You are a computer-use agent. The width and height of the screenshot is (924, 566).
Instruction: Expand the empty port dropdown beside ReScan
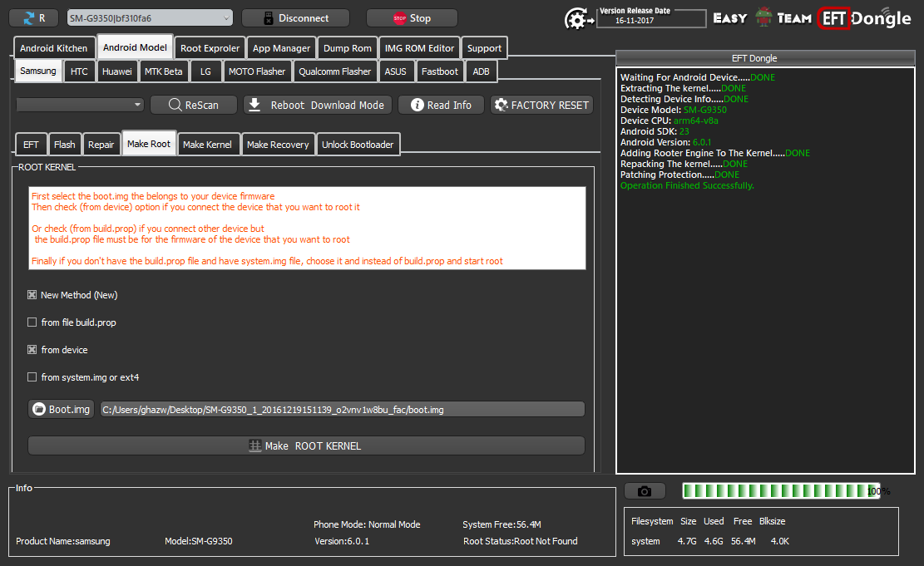click(80, 105)
